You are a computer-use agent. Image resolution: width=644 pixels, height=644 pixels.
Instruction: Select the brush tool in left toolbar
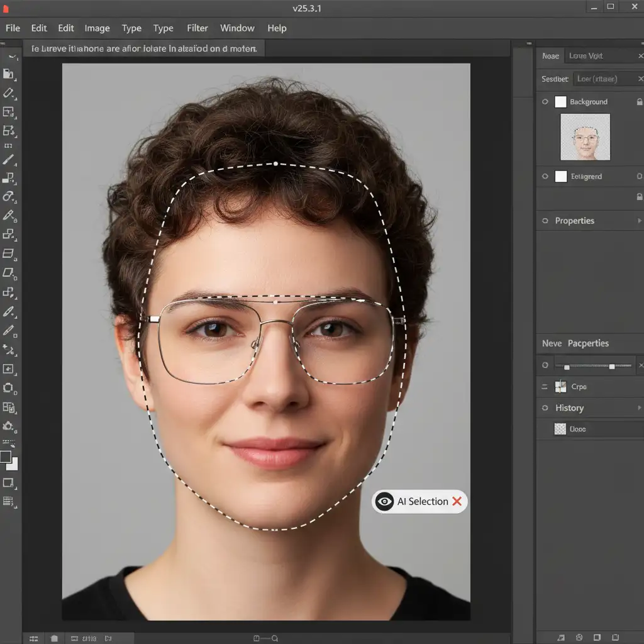point(8,160)
